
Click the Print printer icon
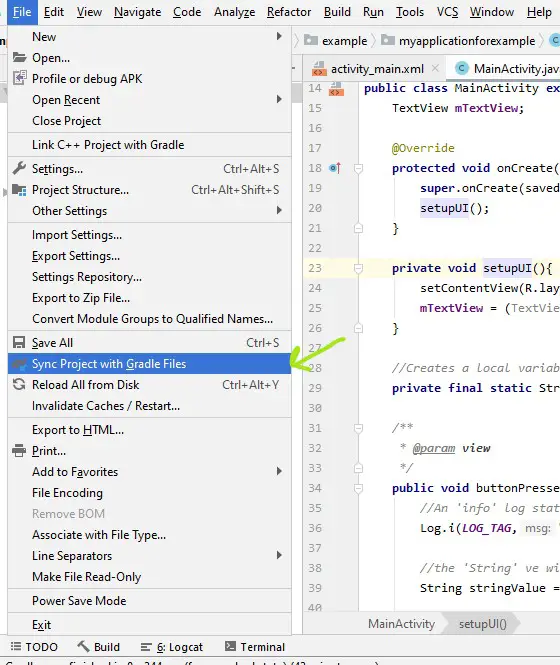pos(19,450)
